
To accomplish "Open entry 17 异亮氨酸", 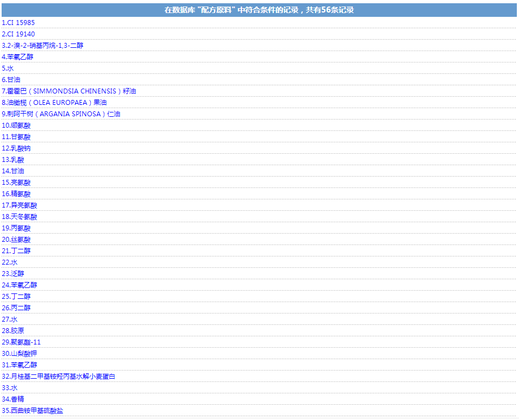I will pyautogui.click(x=20, y=205).
